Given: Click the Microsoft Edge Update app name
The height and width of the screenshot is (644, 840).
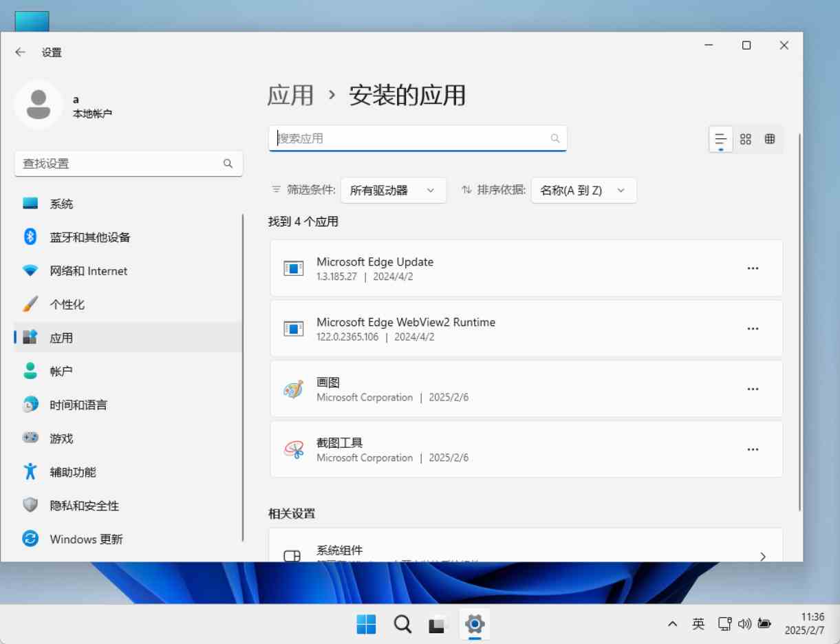Looking at the screenshot, I should coord(375,261).
